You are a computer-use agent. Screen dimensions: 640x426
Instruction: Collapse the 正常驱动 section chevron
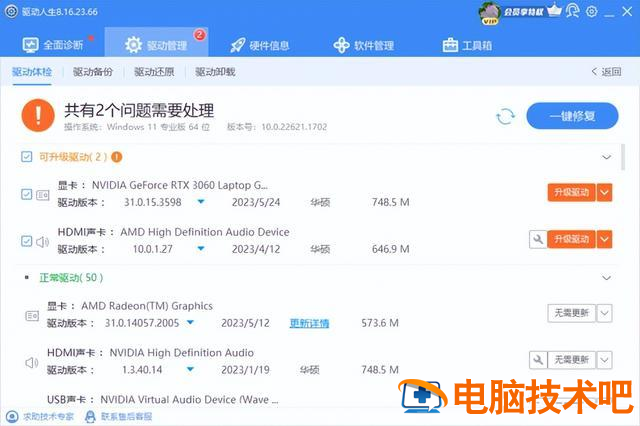pos(607,278)
